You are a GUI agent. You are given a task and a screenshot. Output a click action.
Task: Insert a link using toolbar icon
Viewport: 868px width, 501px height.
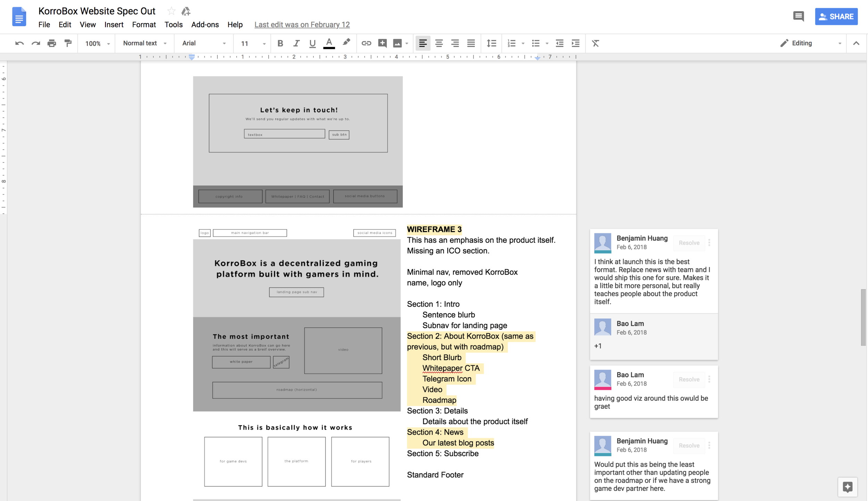tap(366, 43)
